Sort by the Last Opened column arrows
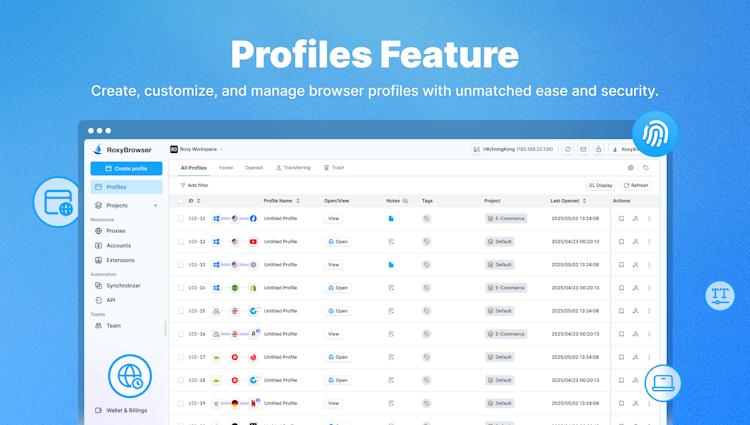 584,201
